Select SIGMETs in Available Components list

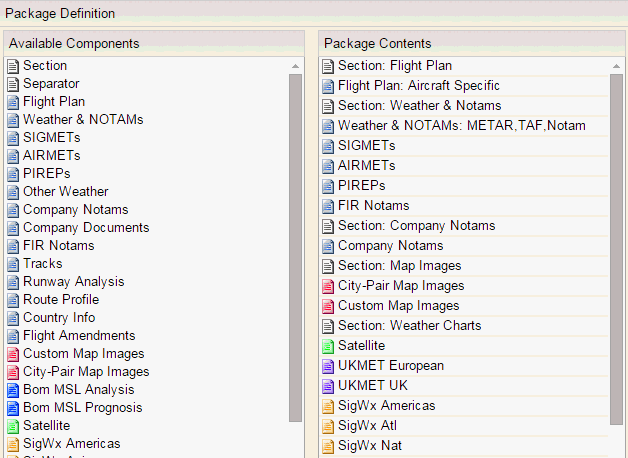click(x=52, y=137)
